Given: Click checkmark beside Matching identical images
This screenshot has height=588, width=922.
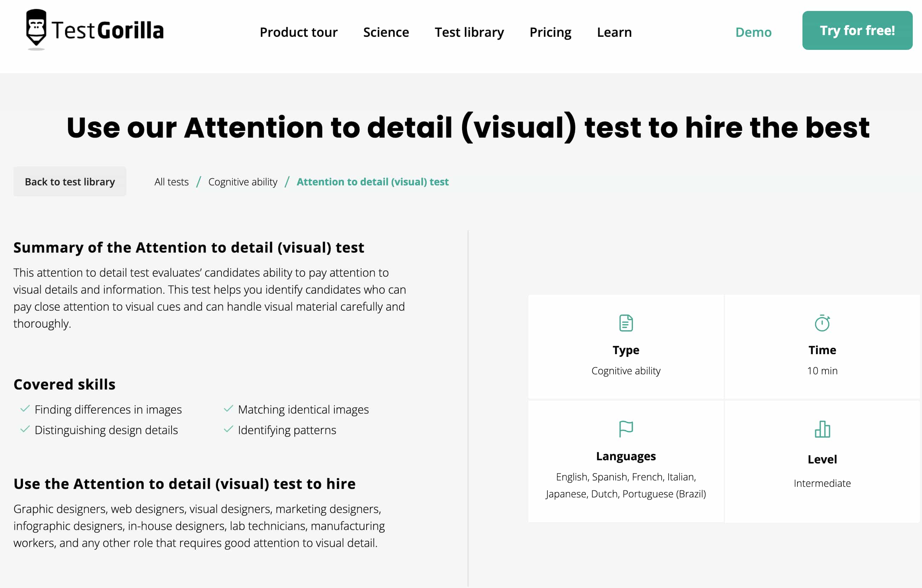Looking at the screenshot, I should click(228, 409).
